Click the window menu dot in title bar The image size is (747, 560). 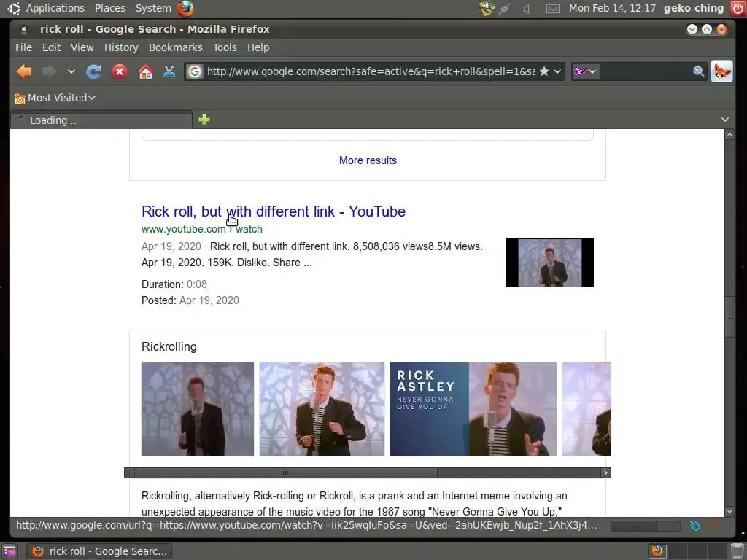click(24, 29)
